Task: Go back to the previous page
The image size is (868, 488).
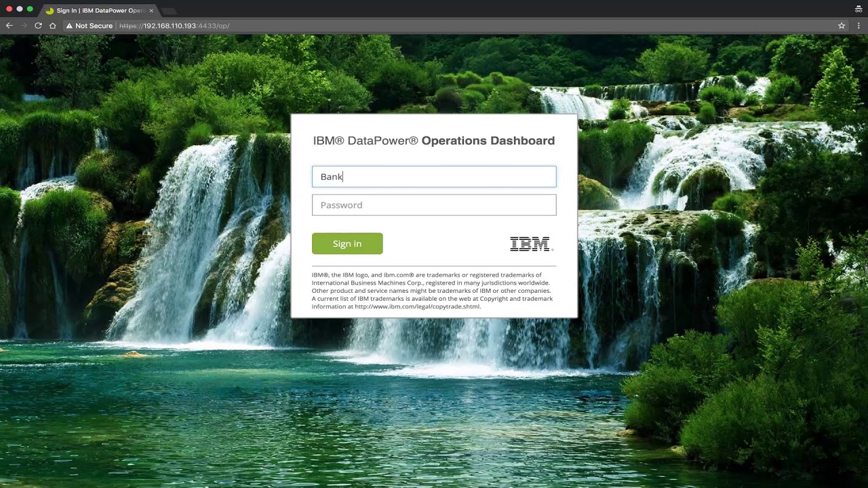Action: point(9,26)
